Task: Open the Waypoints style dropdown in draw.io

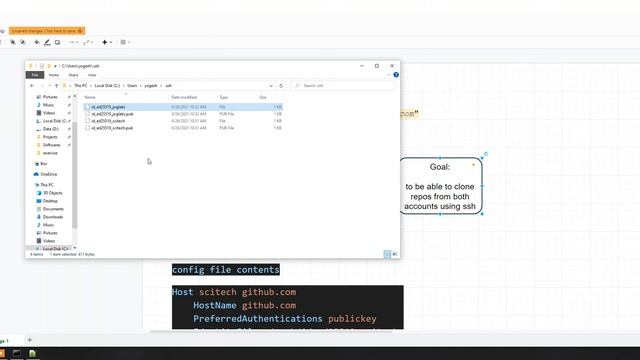Action: (88, 42)
